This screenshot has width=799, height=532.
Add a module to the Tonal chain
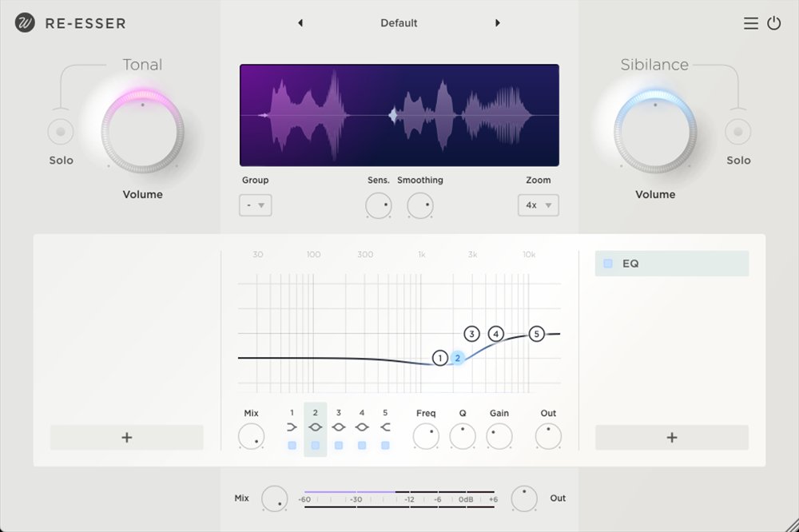click(x=127, y=438)
